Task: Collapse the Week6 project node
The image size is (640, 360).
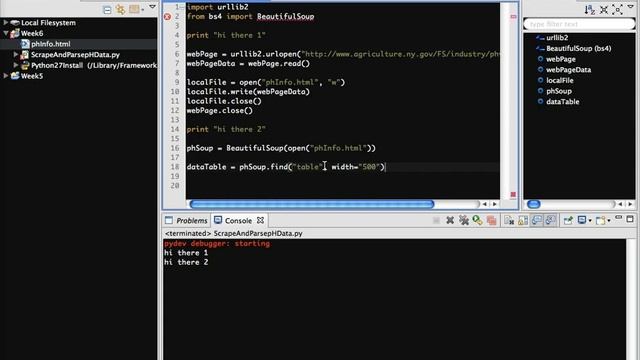Action: click(6, 33)
